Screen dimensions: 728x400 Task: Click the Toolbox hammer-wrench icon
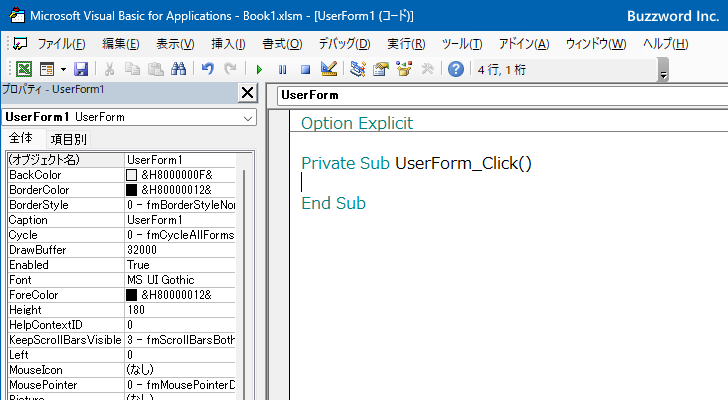(427, 69)
